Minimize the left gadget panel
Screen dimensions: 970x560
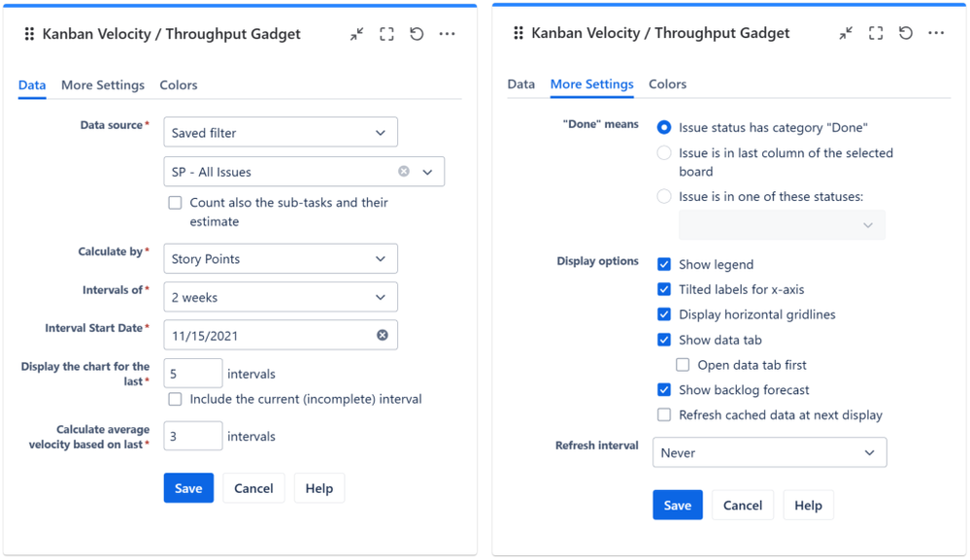357,34
